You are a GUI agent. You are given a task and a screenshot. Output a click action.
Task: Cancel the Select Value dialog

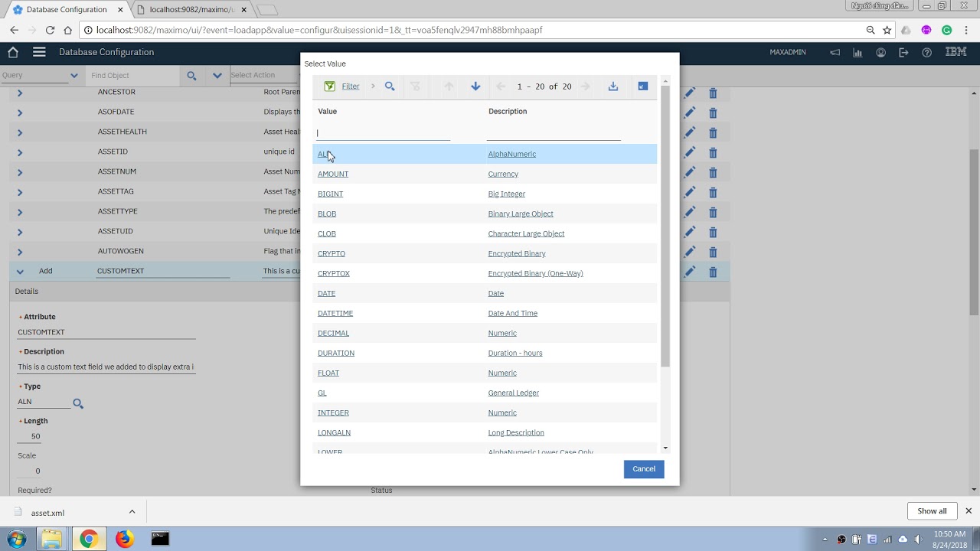click(644, 469)
